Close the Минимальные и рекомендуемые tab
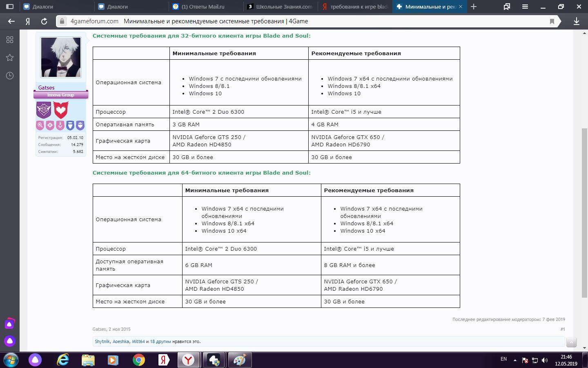Viewport: 588px width, 368px height. pos(461,7)
